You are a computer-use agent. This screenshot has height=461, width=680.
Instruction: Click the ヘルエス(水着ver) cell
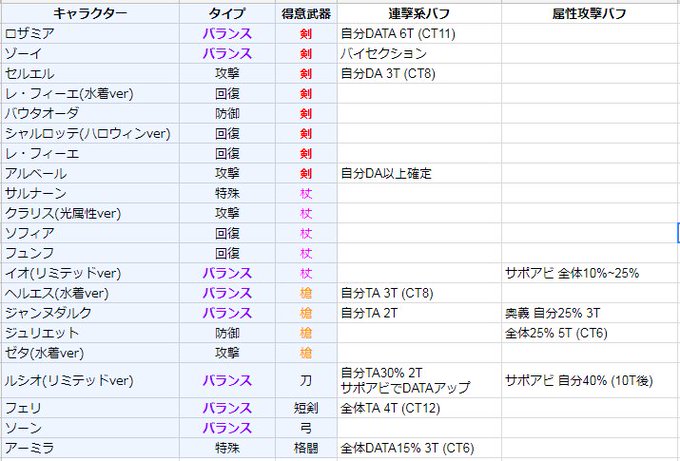click(90, 293)
